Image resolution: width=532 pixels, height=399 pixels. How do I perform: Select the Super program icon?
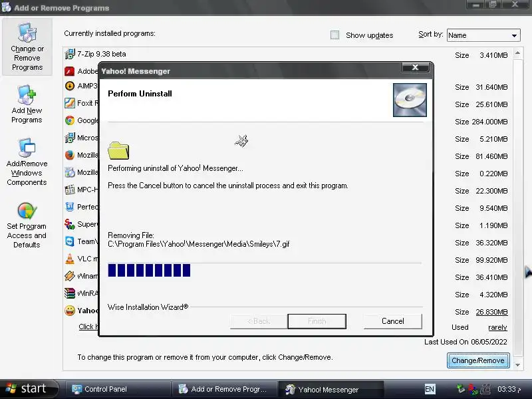[70, 224]
